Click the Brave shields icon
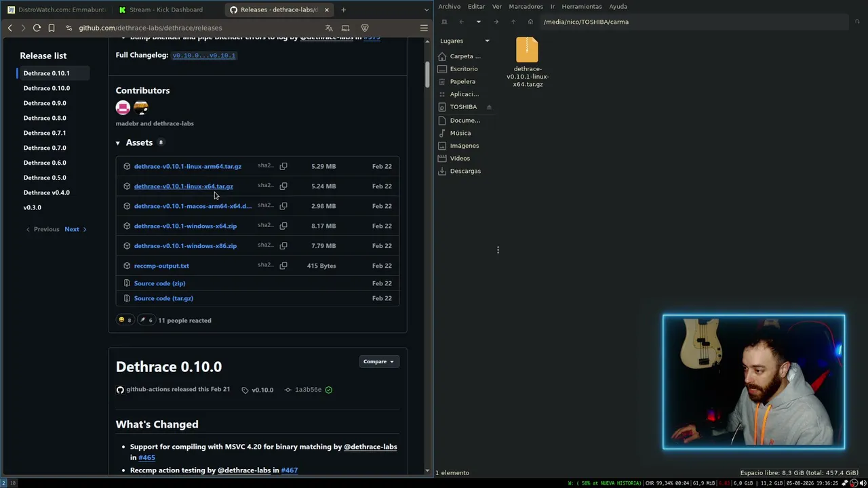Viewport: 868px width, 488px height. (365, 28)
